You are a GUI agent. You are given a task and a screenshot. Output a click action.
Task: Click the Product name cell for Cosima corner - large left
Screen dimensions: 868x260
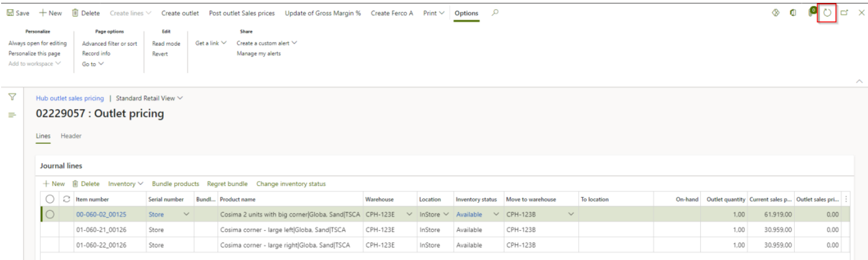click(x=282, y=230)
